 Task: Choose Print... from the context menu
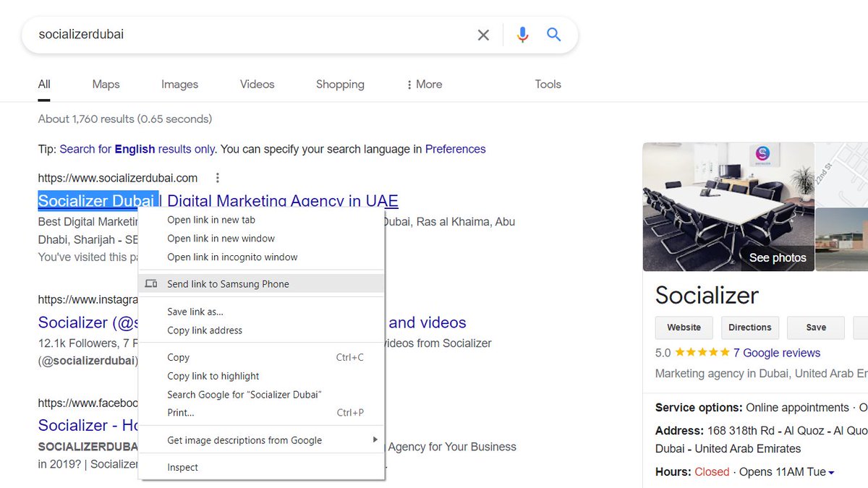coord(261,413)
